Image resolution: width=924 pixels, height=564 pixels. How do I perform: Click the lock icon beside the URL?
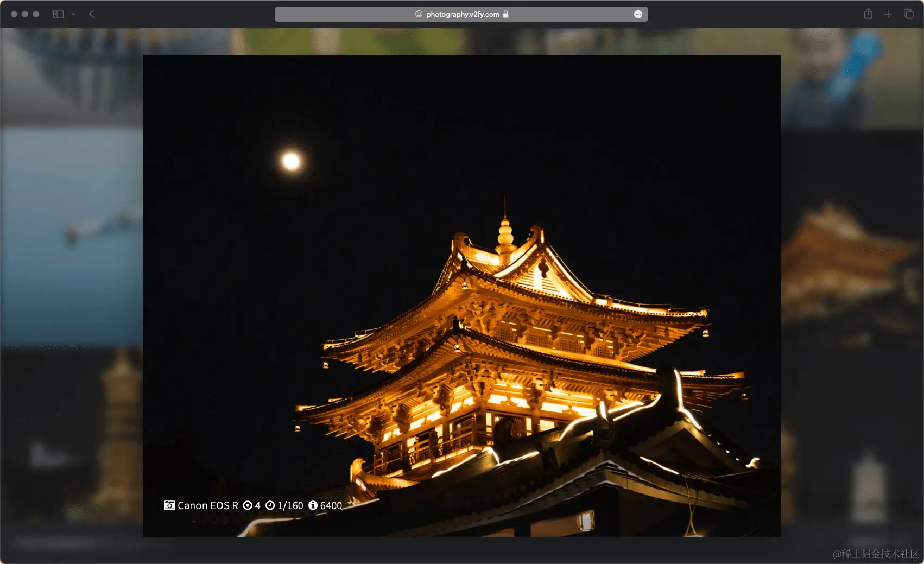[505, 14]
